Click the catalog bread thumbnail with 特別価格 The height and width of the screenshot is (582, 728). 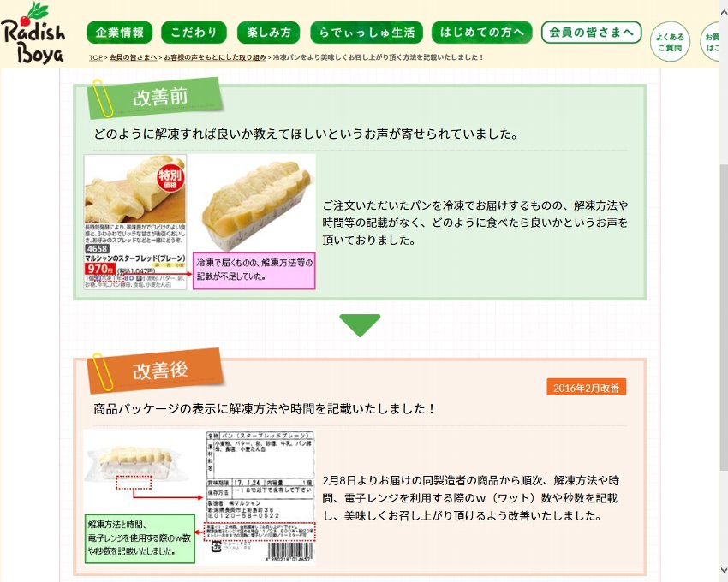(x=135, y=222)
